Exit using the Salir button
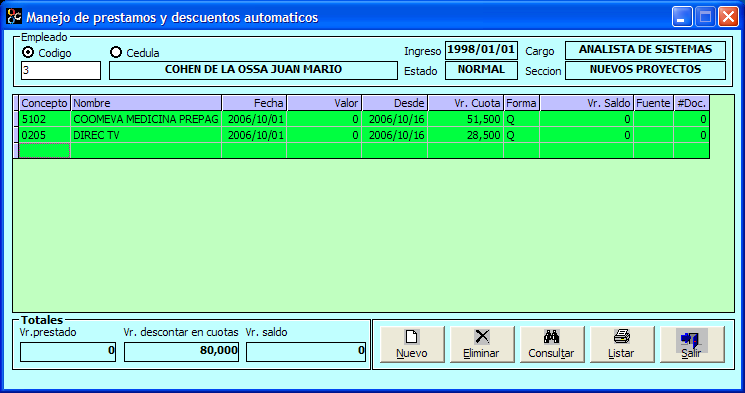 (692, 344)
